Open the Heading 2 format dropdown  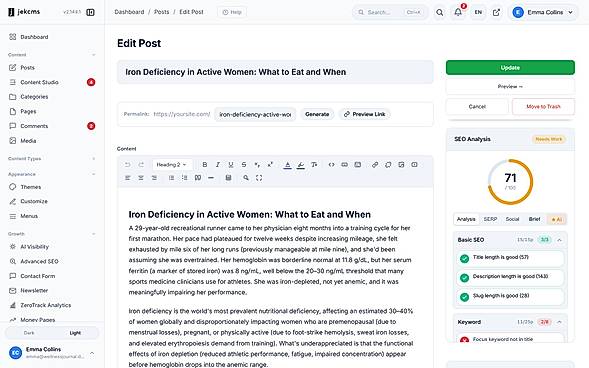(172, 165)
